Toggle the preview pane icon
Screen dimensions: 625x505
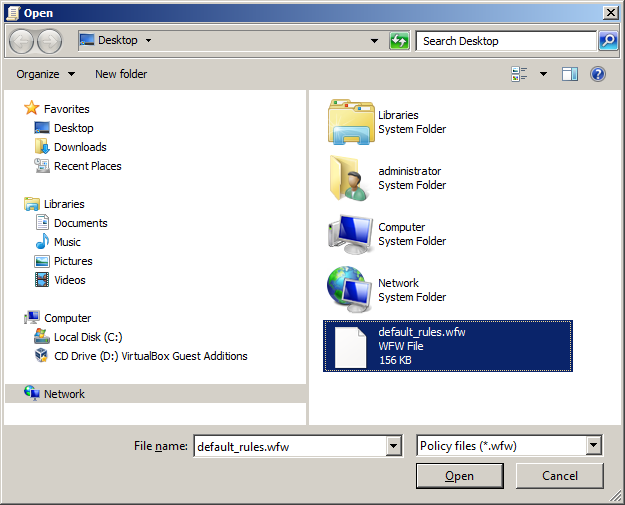point(570,74)
